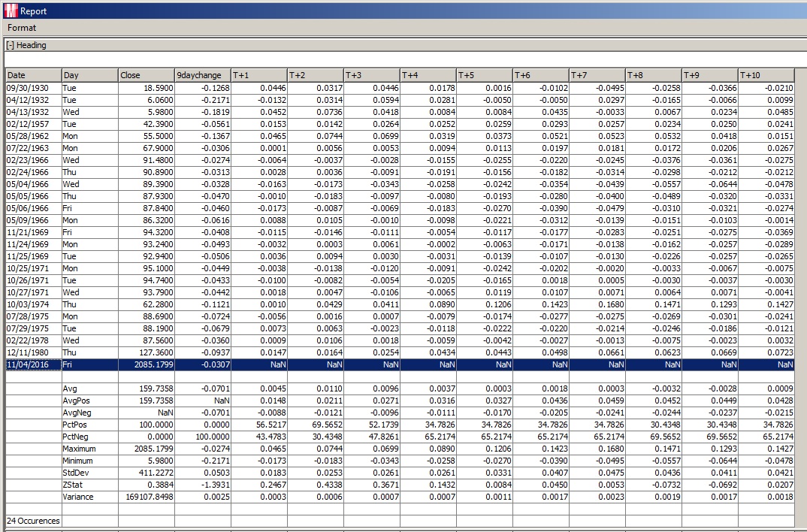Select the 02/22/1978 date cell
The height and width of the screenshot is (532, 807).
click(34, 340)
